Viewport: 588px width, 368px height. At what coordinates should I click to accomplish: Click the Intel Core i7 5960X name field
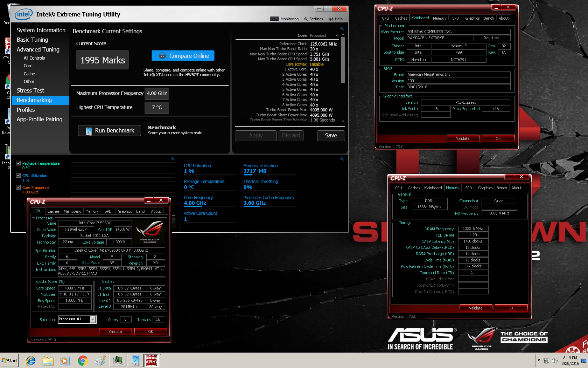(95, 223)
